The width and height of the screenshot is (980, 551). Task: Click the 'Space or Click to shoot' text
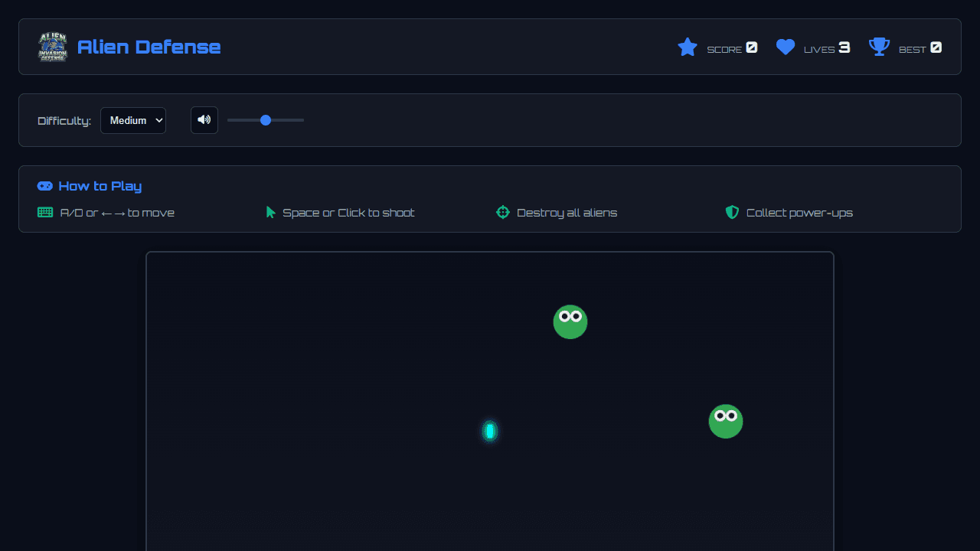coord(348,213)
